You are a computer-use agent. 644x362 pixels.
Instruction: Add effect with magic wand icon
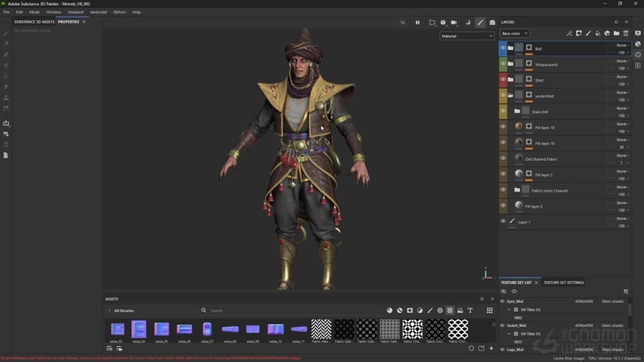569,33
